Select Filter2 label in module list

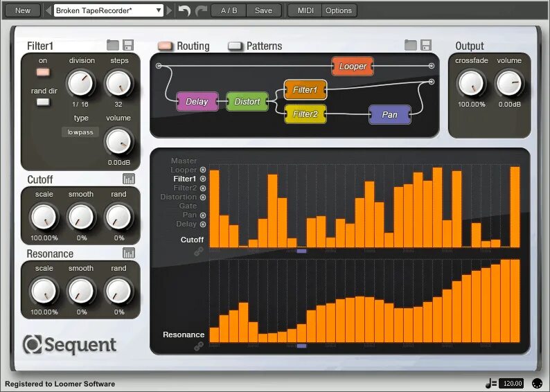tap(185, 188)
